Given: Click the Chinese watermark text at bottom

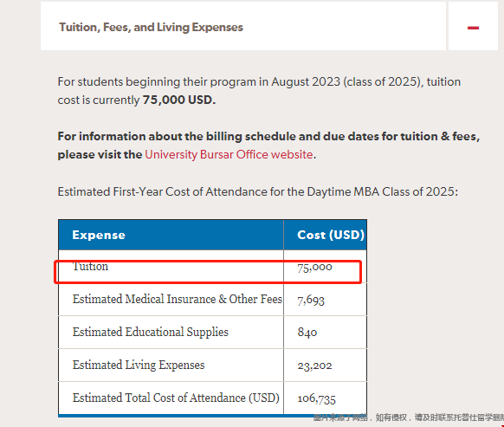Looking at the screenshot, I should [x=409, y=417].
